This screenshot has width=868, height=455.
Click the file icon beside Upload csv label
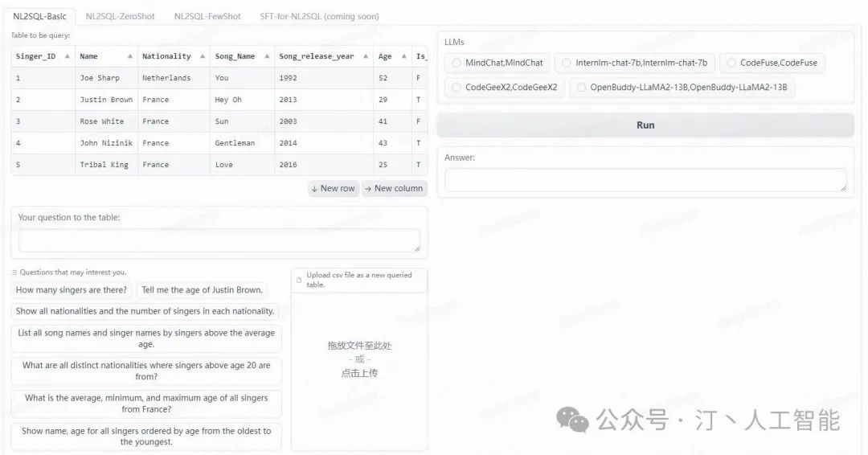pos(299,280)
